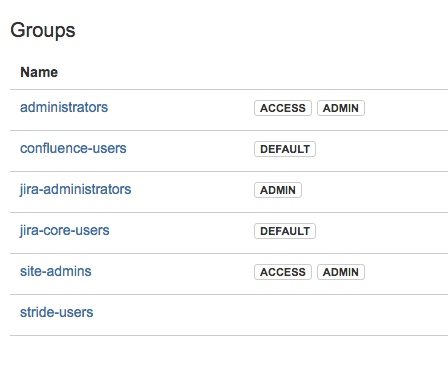Open the site-admins group
Screen dimensions: 448x389
click(56, 271)
